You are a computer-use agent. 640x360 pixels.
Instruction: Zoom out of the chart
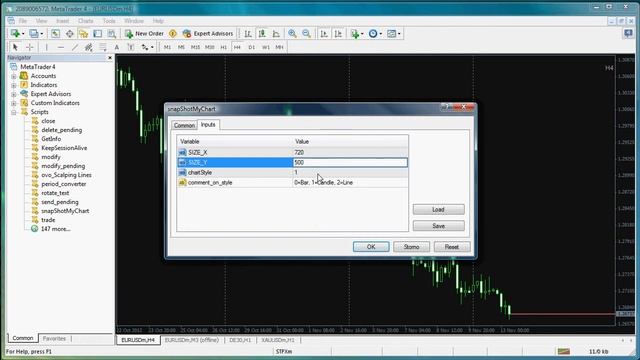coord(307,33)
